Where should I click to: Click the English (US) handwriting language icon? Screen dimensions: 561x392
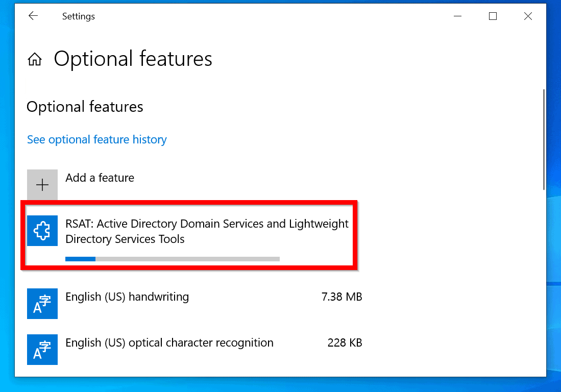42,304
